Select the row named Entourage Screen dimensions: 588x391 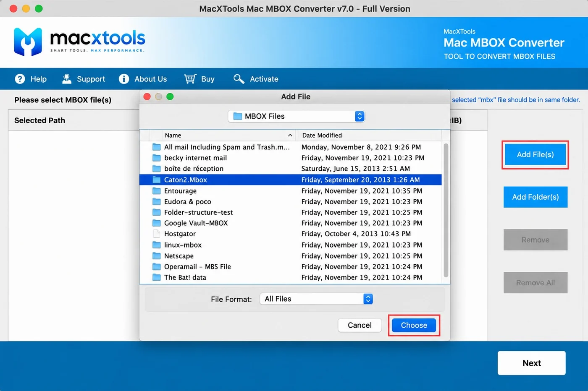[x=291, y=191]
